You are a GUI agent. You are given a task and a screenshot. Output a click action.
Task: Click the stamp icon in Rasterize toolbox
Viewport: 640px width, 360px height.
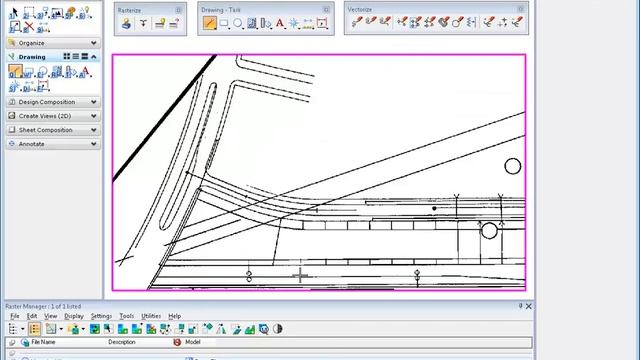pos(126,24)
